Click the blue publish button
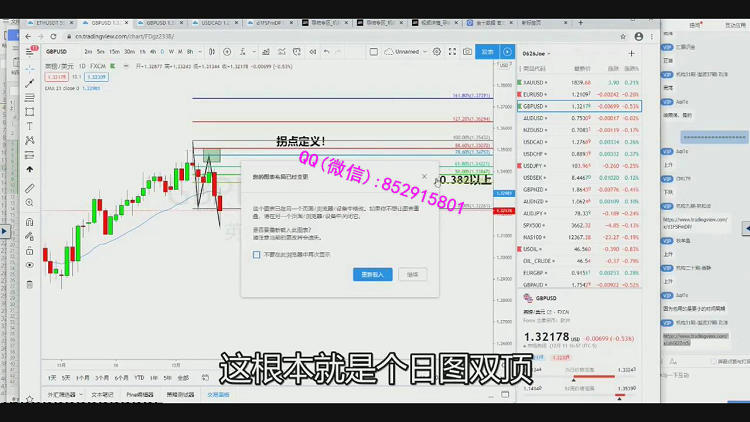The width and height of the screenshot is (750, 422). coord(487,51)
